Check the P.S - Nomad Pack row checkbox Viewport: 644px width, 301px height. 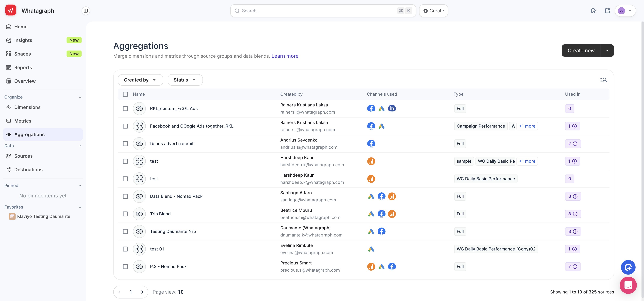coord(125,266)
